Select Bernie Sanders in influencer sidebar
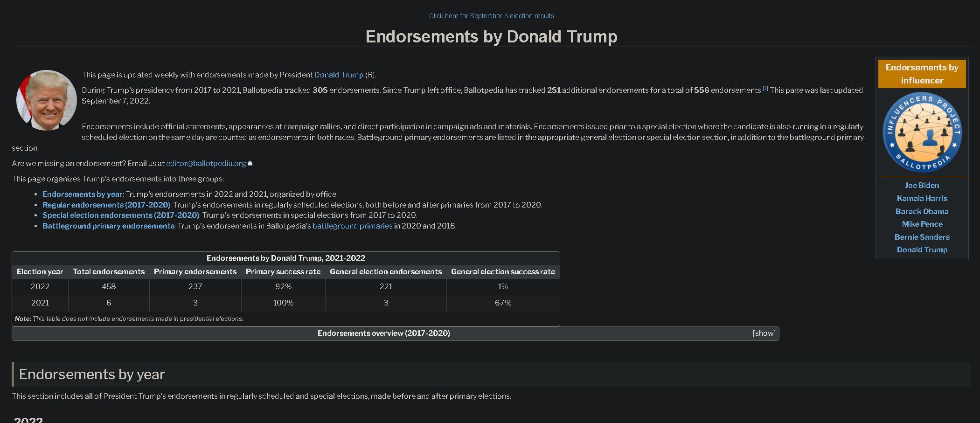Image resolution: width=980 pixels, height=423 pixels. click(x=922, y=237)
